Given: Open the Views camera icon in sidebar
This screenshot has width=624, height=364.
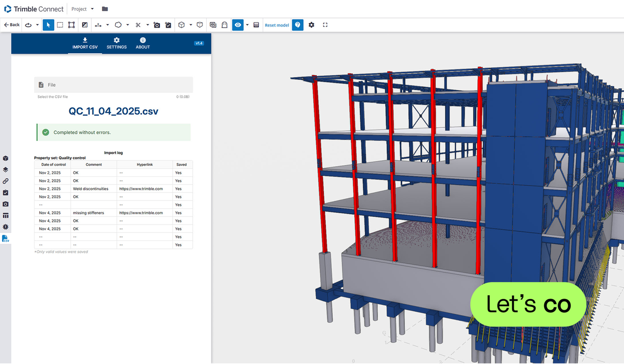Looking at the screenshot, I should [x=5, y=204].
